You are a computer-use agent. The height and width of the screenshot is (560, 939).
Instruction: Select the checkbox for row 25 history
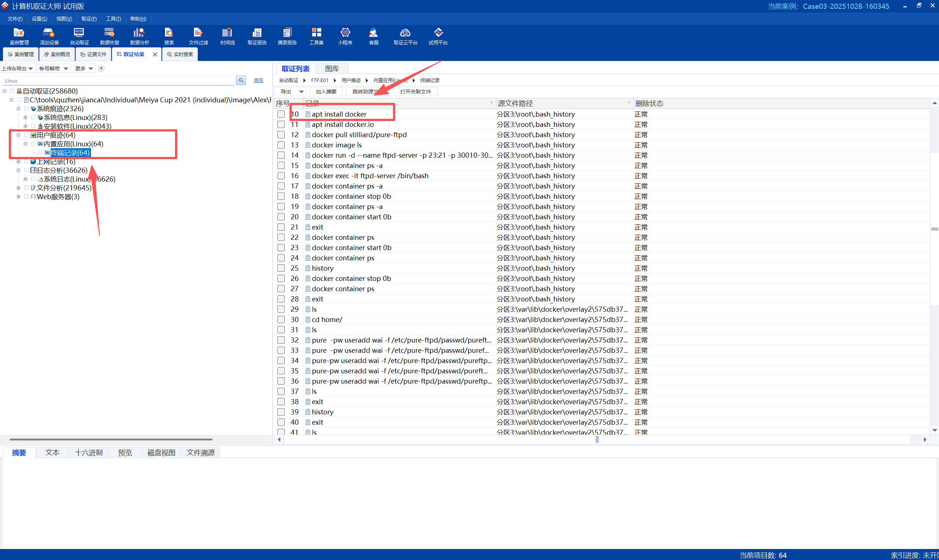pos(281,268)
